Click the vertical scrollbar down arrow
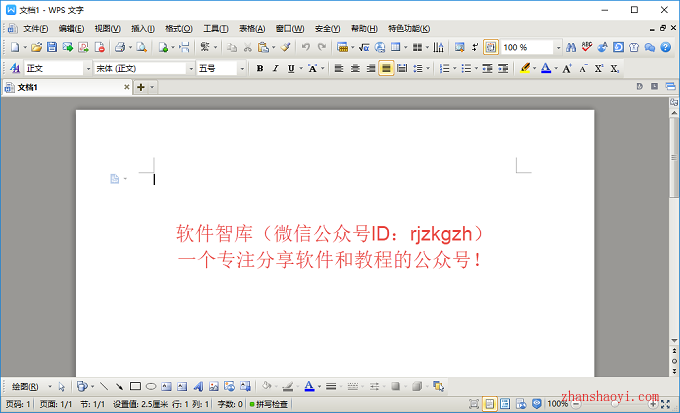The width and height of the screenshot is (680, 413). pos(674,341)
